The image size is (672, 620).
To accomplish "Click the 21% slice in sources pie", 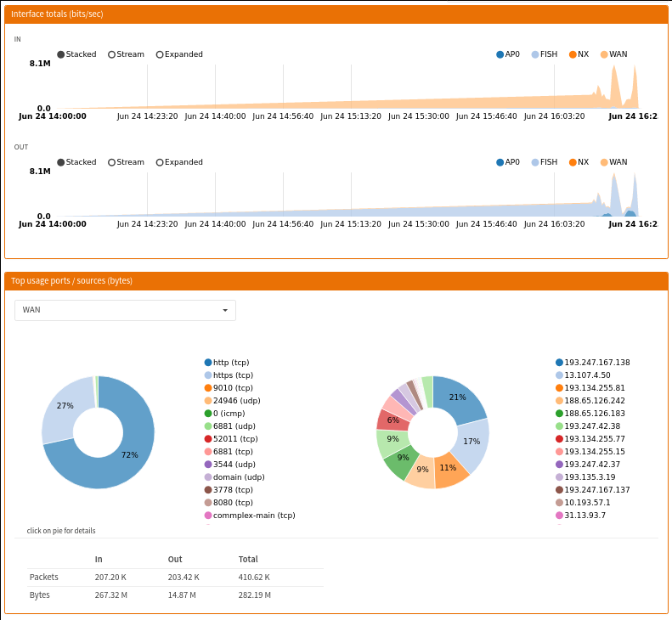I will 458,397.
